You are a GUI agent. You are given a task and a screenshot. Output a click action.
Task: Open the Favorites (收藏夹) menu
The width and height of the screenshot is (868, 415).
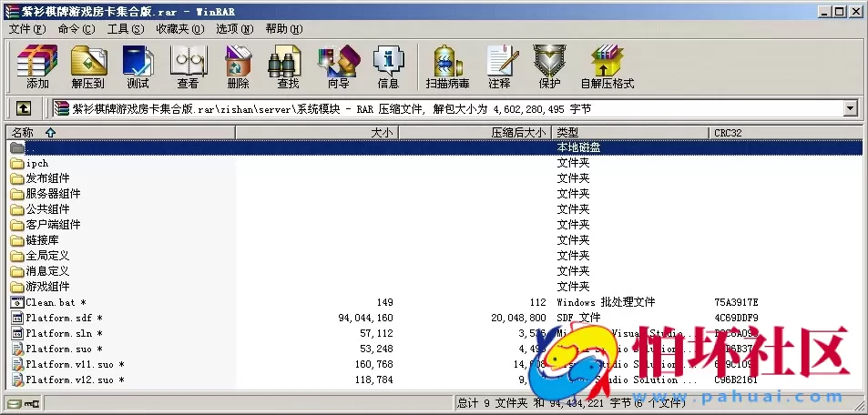point(180,29)
